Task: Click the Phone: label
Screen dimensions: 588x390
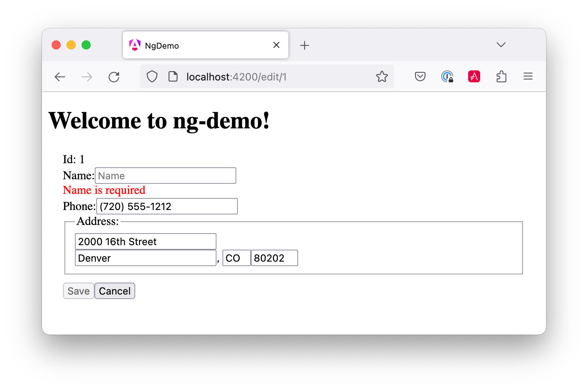Action: pyautogui.click(x=79, y=206)
